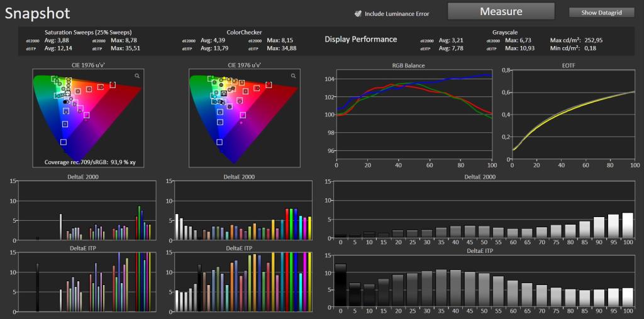Click the green bar in saturation DeltaE 2000 chart
This screenshot has height=319, width=644.
pos(139,223)
